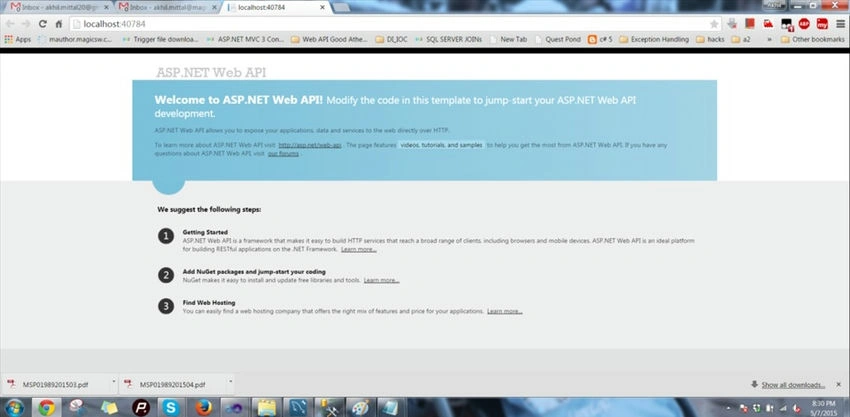Open the file explorer folder taskbar icon
Screen dimensions: 850x417
pos(266,407)
